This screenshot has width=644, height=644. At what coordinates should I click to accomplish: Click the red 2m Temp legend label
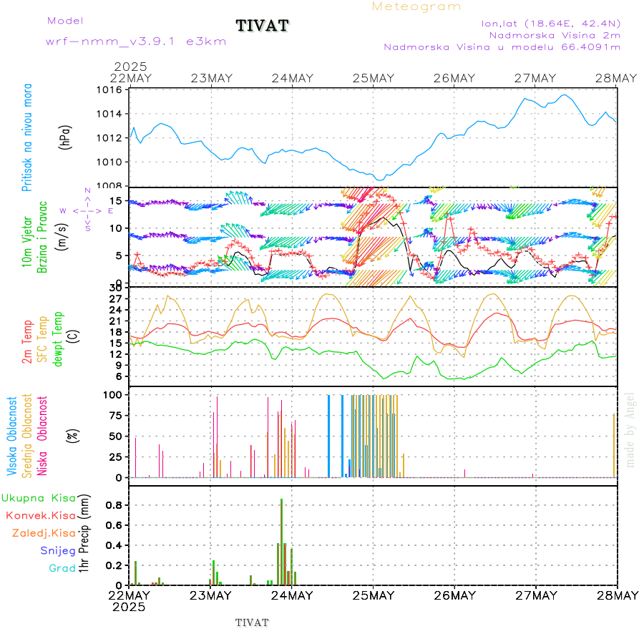pos(27,341)
